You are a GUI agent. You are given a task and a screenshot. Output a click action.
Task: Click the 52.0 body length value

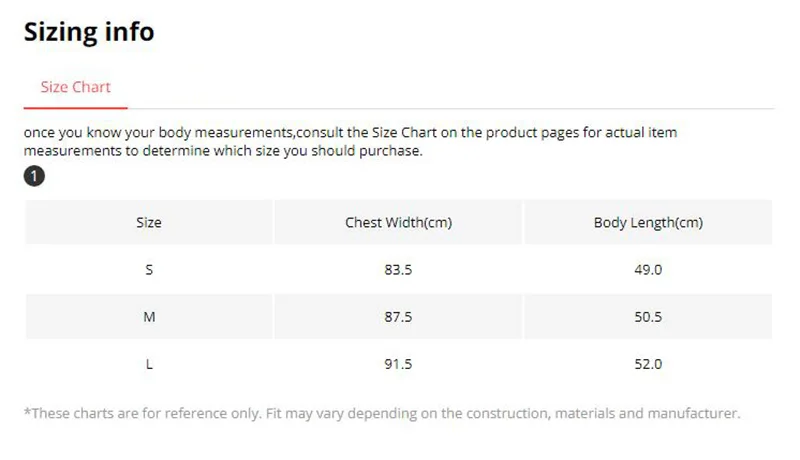648,364
